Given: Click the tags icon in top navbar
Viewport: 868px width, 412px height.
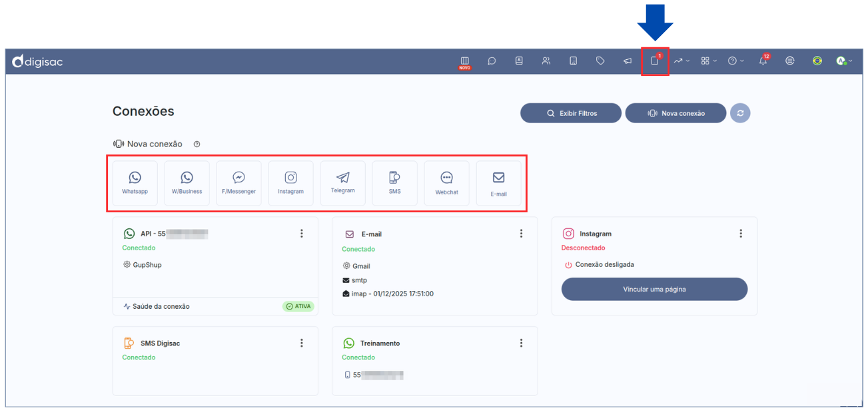Looking at the screenshot, I should (600, 61).
